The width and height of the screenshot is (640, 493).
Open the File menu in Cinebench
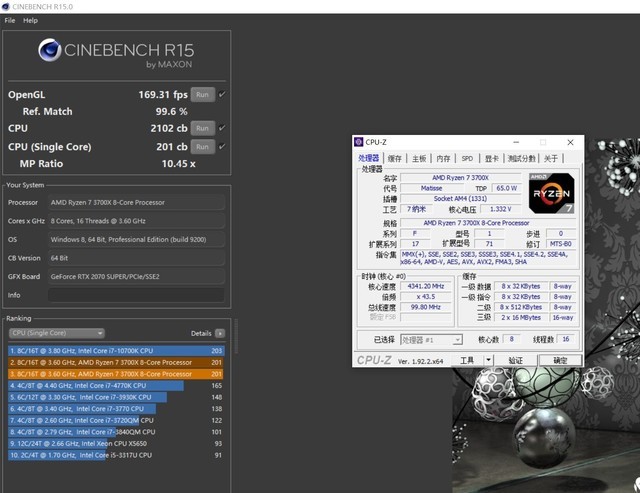10,20
